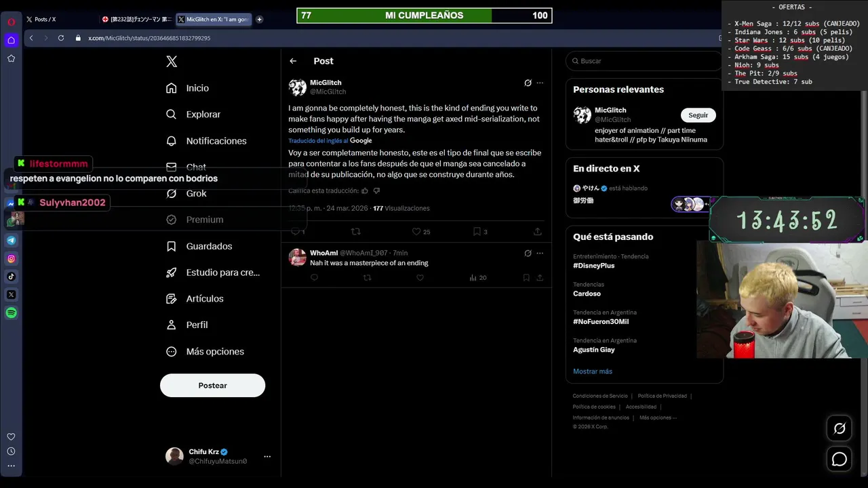Open Agustín Giay trend
868x488 pixels.
[594, 350]
